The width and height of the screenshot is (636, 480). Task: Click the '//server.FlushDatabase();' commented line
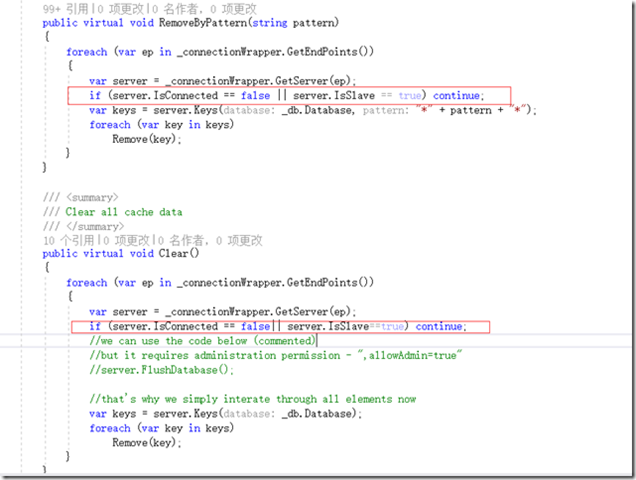click(161, 370)
